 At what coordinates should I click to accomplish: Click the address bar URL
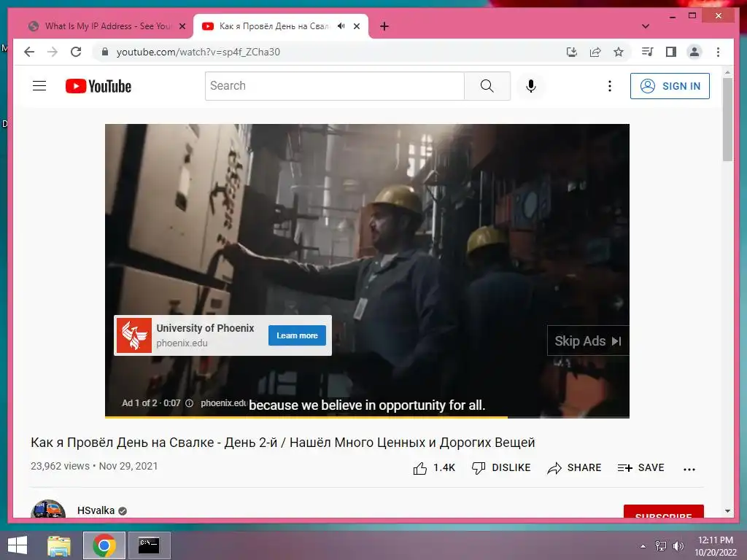pos(198,52)
